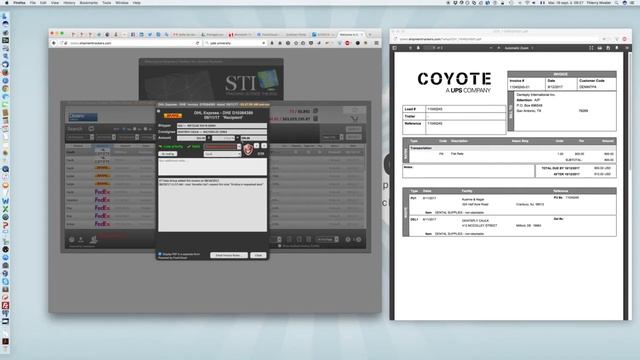Click the DHL logo in the dialog header

pos(173,116)
